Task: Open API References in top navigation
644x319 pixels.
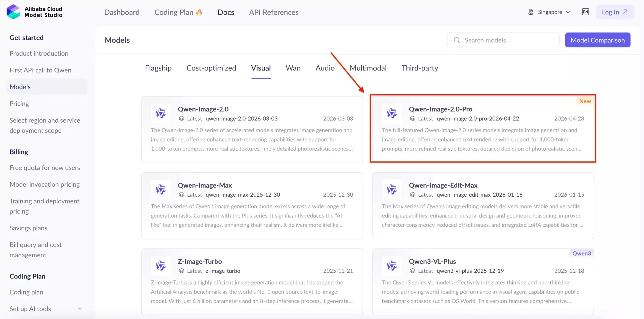Action: pyautogui.click(x=274, y=12)
